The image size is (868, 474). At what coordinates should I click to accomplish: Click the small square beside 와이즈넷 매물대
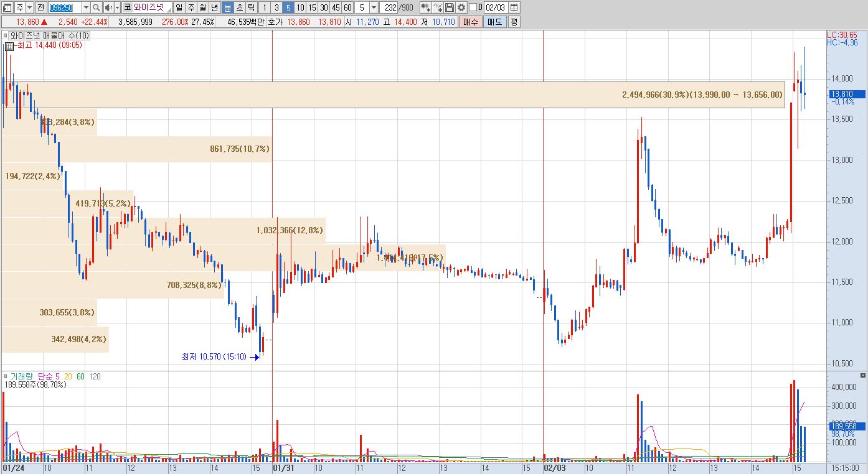point(6,35)
